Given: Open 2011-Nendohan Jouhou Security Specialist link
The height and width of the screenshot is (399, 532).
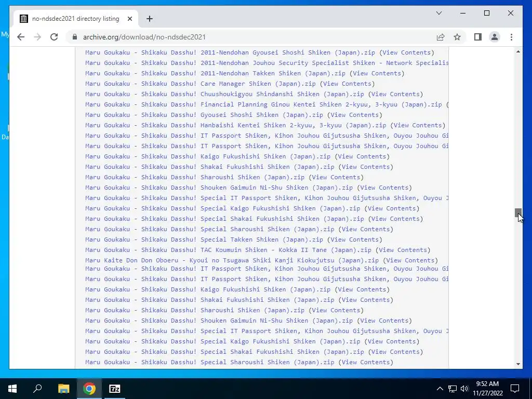Looking at the screenshot, I should pyautogui.click(x=267, y=63).
